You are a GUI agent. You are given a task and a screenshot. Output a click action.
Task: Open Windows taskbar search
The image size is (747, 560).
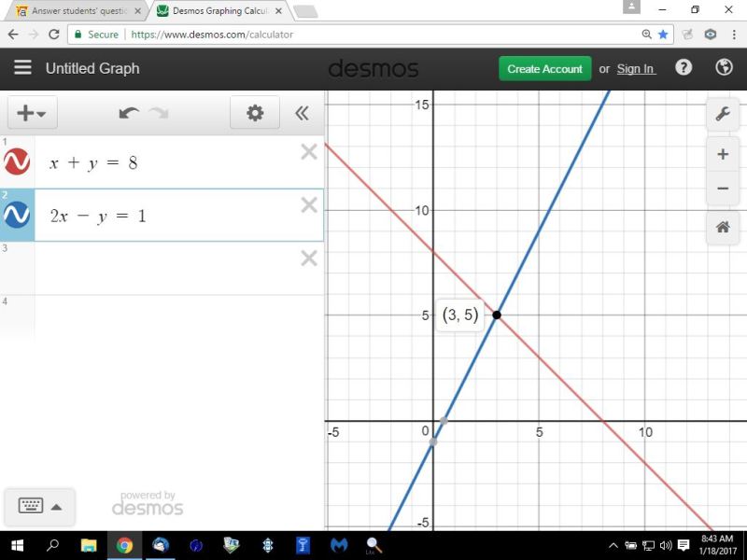click(52, 545)
